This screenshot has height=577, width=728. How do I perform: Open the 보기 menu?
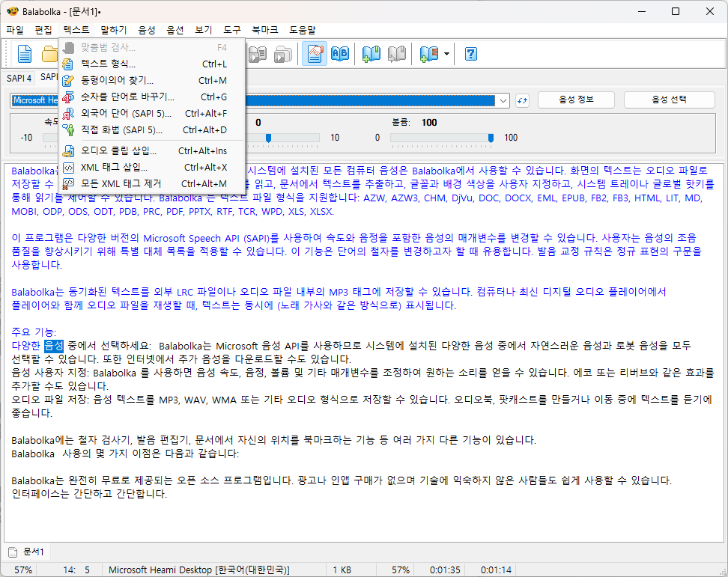[x=204, y=30]
